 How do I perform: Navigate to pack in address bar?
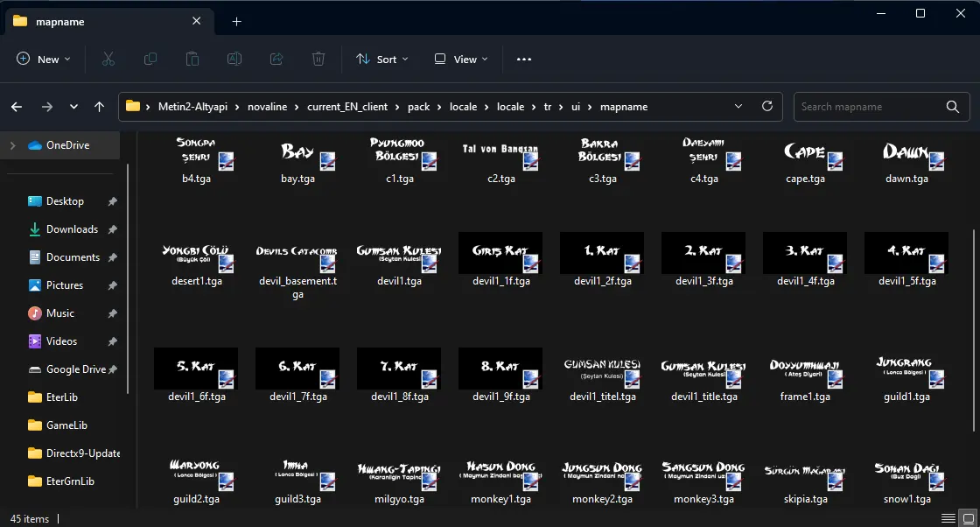(x=419, y=107)
